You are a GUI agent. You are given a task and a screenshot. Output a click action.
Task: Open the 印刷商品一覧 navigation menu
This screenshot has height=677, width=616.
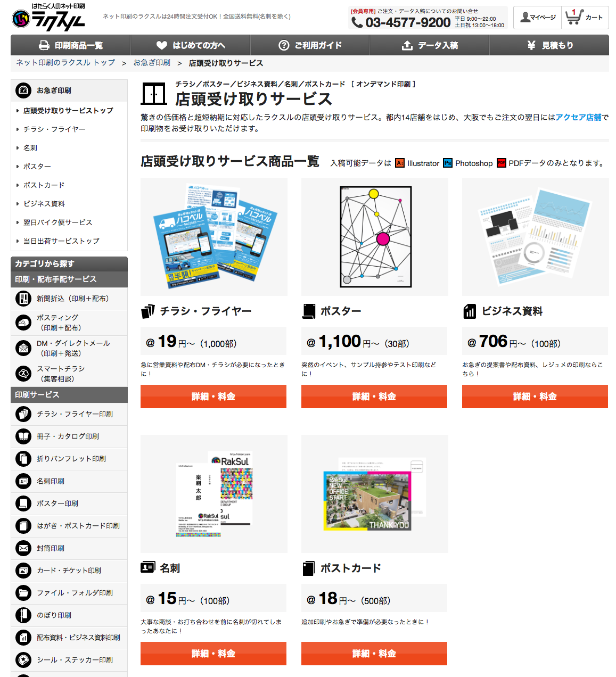(71, 45)
